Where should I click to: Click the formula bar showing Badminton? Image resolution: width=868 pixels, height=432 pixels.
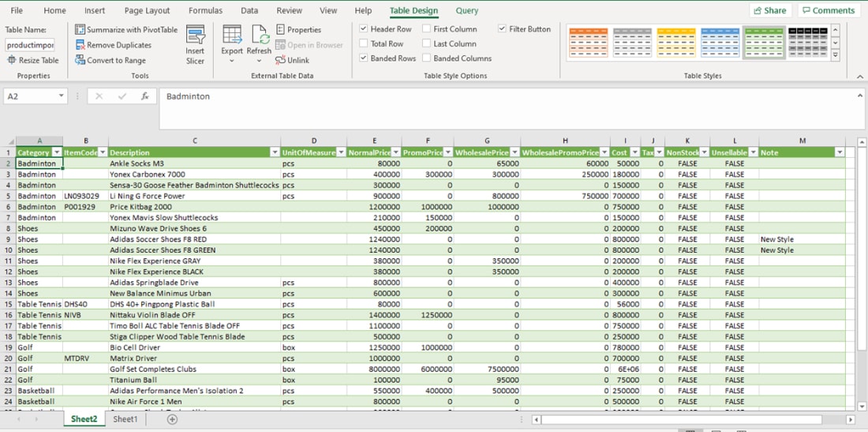coord(507,108)
